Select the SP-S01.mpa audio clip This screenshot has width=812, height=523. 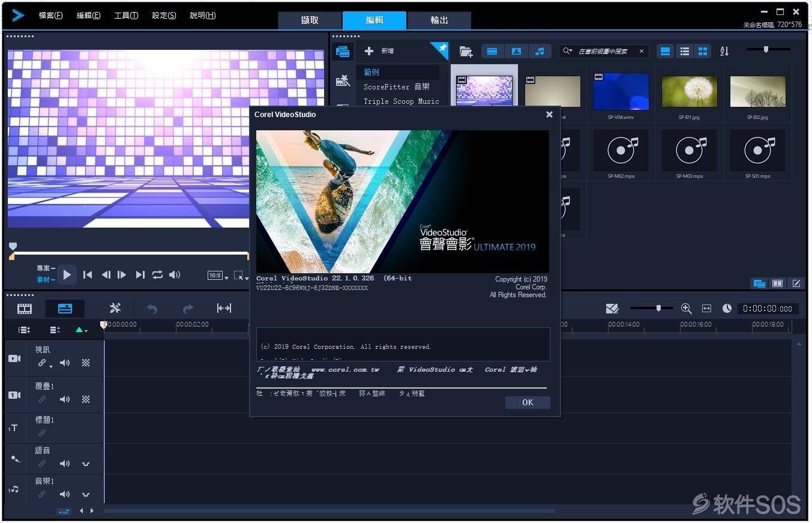tap(758, 150)
